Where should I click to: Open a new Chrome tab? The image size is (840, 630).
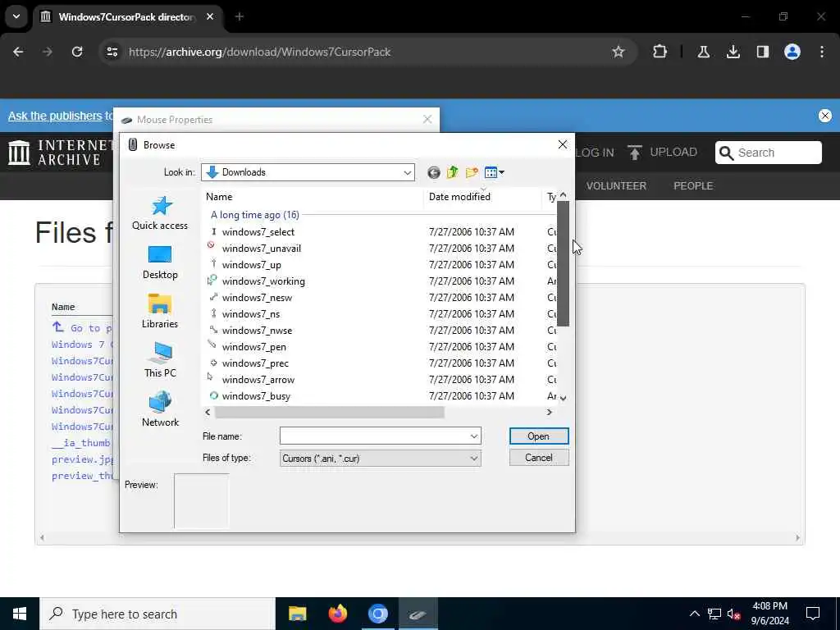[240, 17]
